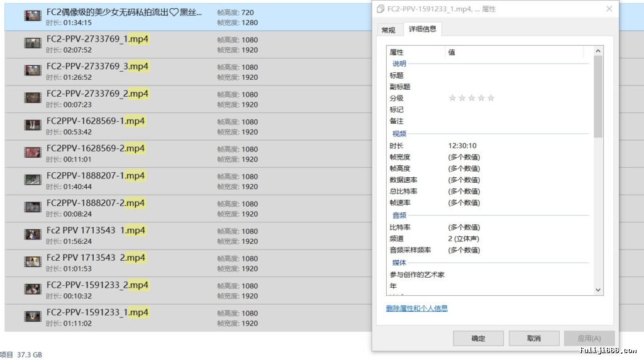Select file name FC2PPV-1888207-2.mp4
This screenshot has height=360, width=644.
coord(96,203)
